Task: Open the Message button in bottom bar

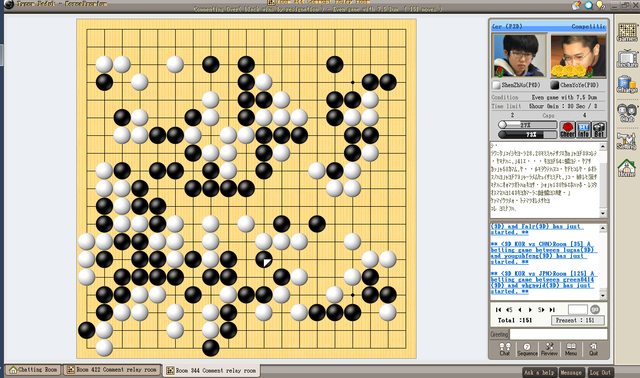Action: (x=571, y=372)
